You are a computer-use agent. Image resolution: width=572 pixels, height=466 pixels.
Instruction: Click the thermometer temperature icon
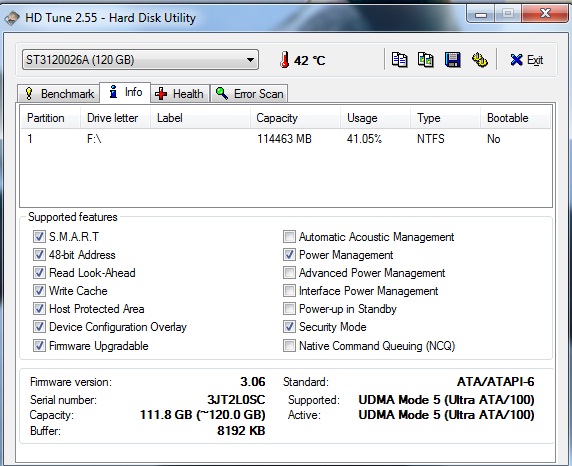coord(285,60)
